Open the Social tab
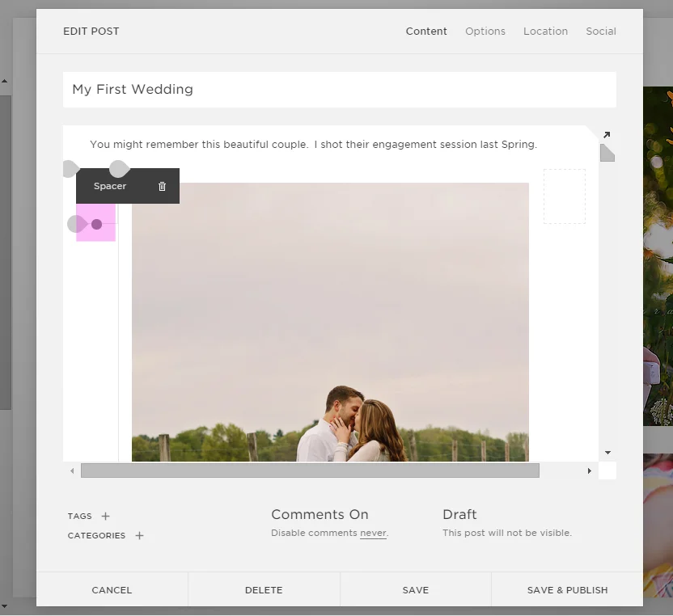 (601, 32)
